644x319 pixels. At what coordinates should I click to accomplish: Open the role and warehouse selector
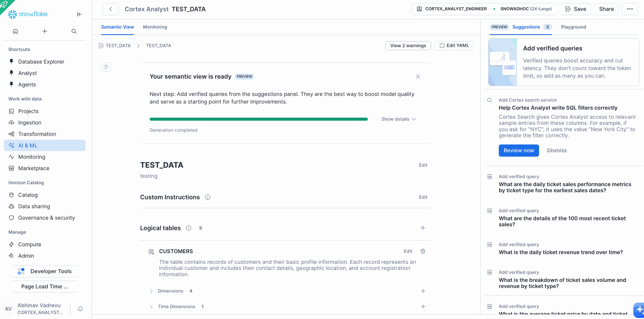pyautogui.click(x=484, y=9)
